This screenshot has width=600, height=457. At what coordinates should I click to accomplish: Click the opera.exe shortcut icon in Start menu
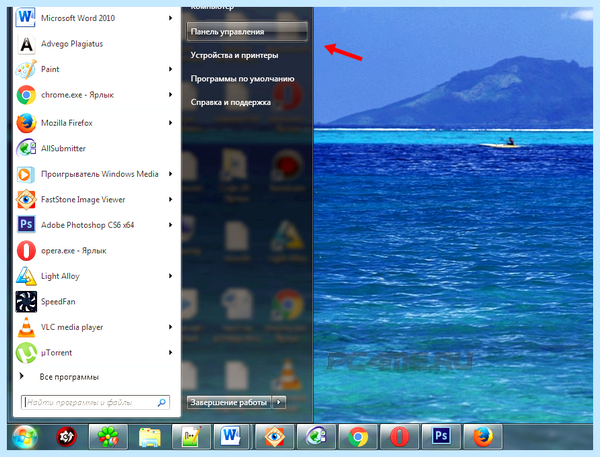[x=26, y=251]
